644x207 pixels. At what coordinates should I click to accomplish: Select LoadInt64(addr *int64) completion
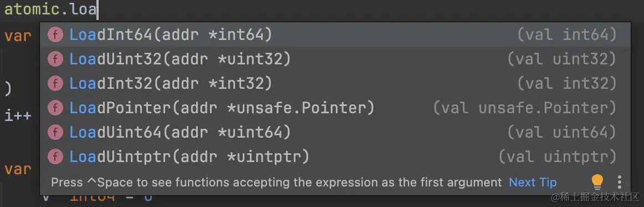click(335, 35)
